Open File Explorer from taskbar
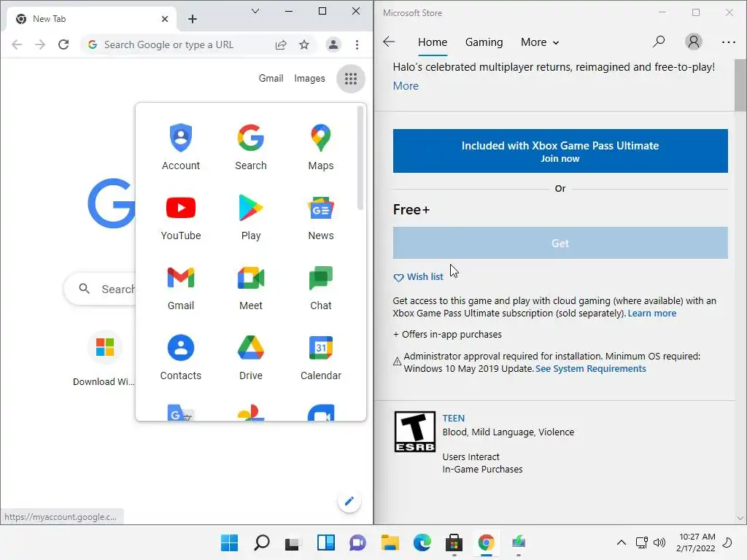Image resolution: width=747 pixels, height=560 pixels. 390,542
